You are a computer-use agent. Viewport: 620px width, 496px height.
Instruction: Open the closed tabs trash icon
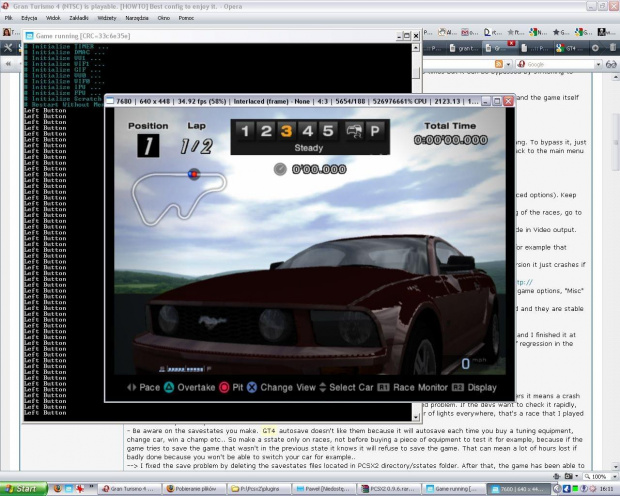point(613,48)
